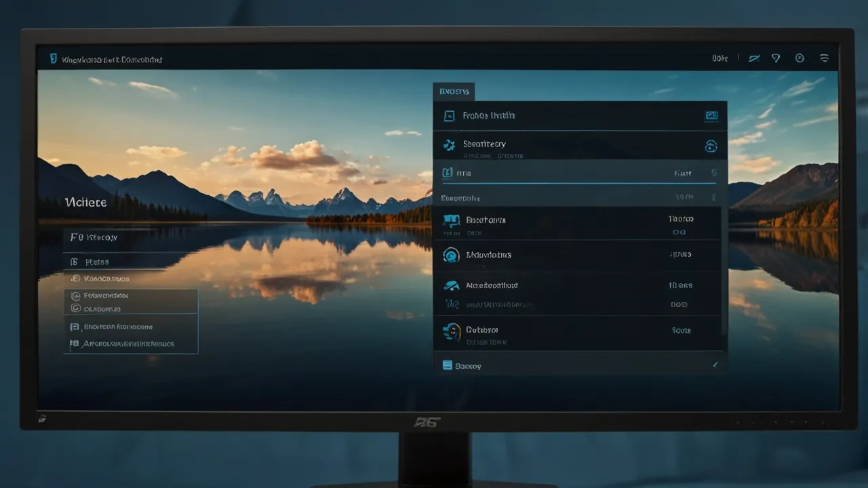
Task: Click the circular lock icon in Sbeoritecy row
Action: click(711, 146)
